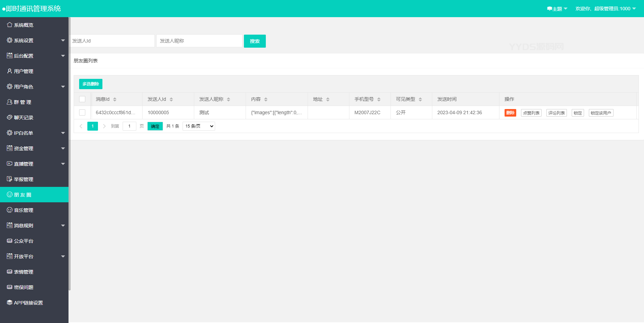
Task: Click the 发送人Id input field
Action: (x=112, y=40)
